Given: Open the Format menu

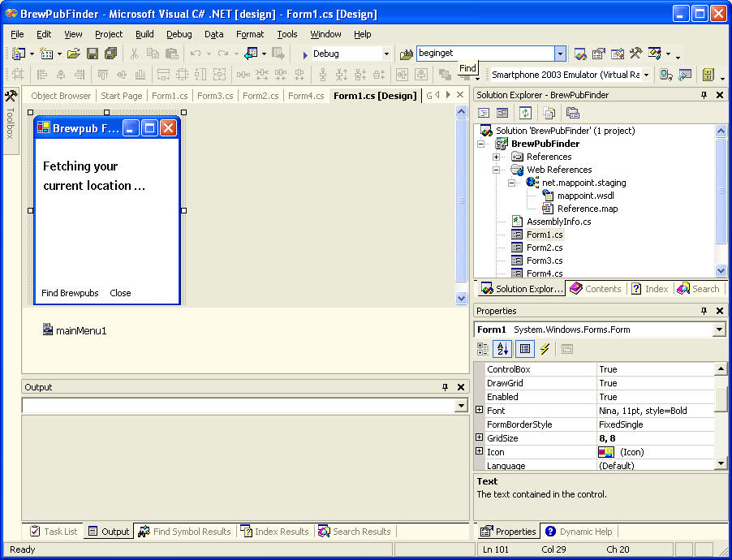Looking at the screenshot, I should (x=250, y=34).
